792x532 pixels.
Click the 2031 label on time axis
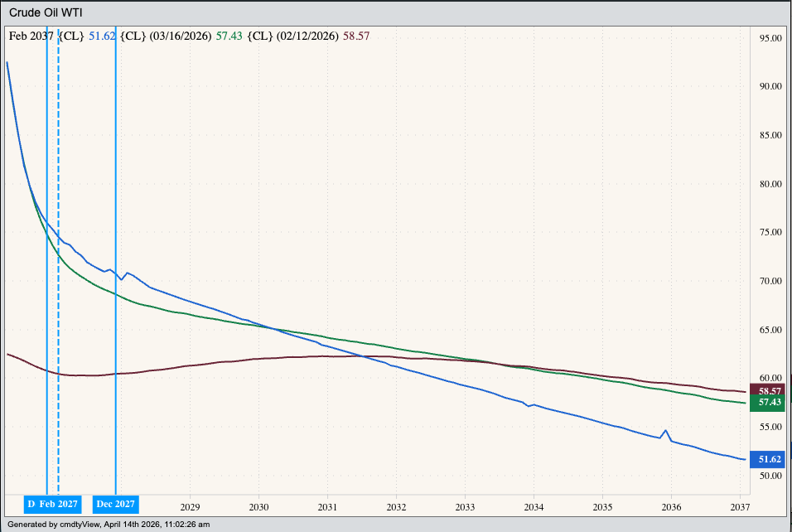(327, 507)
